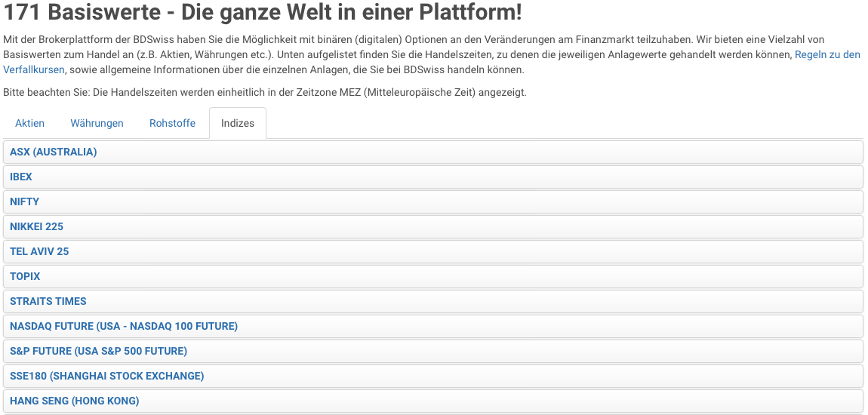Expand the ASX (AUSTRALIA) section

(433, 152)
